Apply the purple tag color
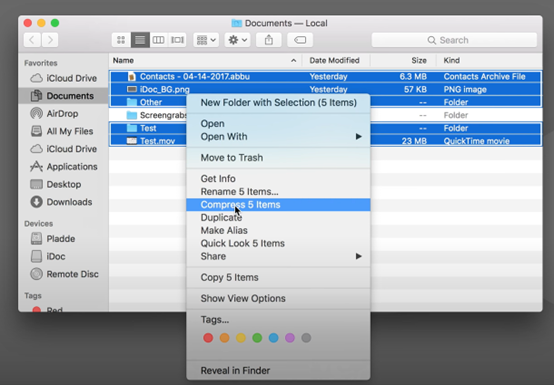Image resolution: width=554 pixels, height=385 pixels. (x=290, y=338)
